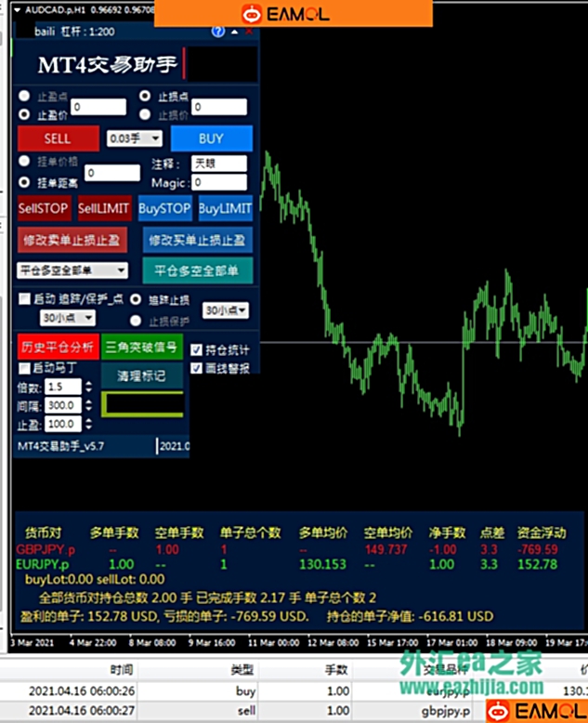
Task: Click the take-profit value input field
Action: point(98,107)
